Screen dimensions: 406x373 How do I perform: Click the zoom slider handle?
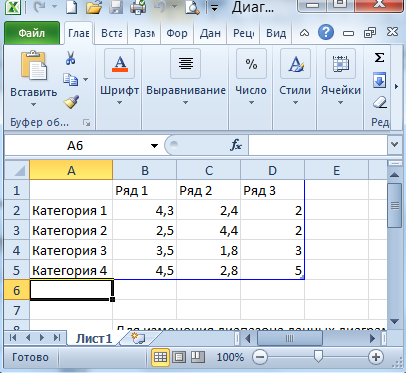click(x=318, y=356)
